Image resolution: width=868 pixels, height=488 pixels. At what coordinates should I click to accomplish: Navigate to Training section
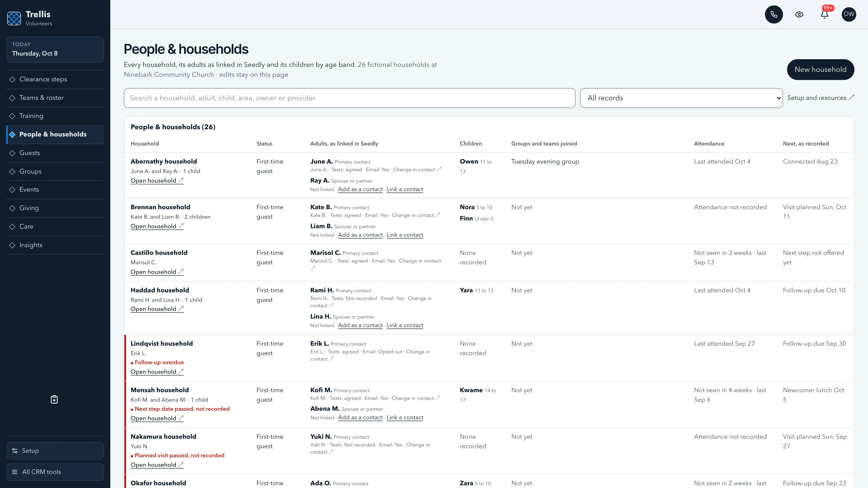coord(55,116)
